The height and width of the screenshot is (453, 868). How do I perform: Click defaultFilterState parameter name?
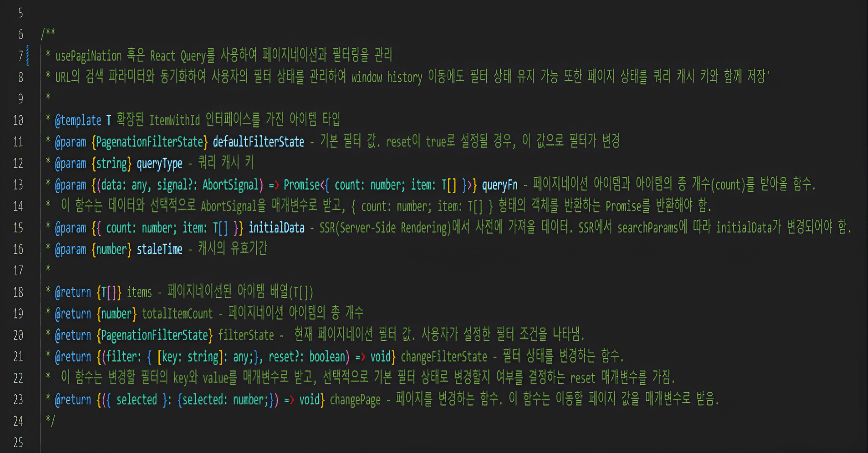tap(258, 142)
